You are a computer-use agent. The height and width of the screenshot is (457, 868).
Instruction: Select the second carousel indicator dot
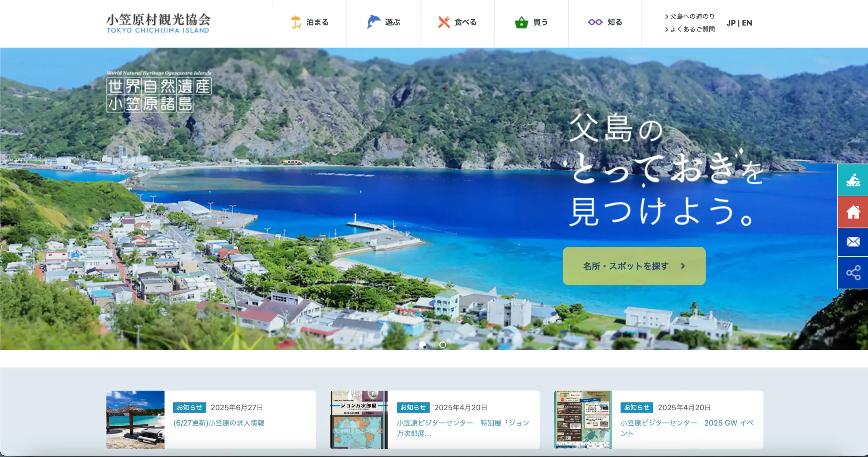click(x=443, y=345)
